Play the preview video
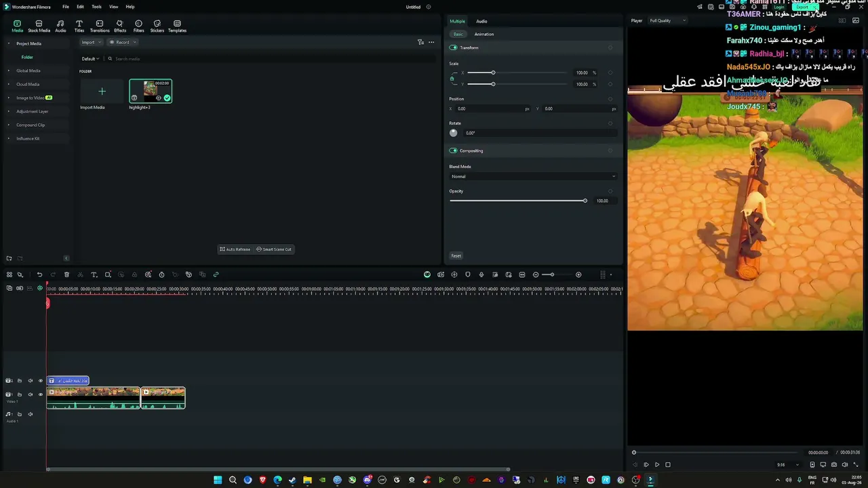868x488 pixels. coord(656,465)
